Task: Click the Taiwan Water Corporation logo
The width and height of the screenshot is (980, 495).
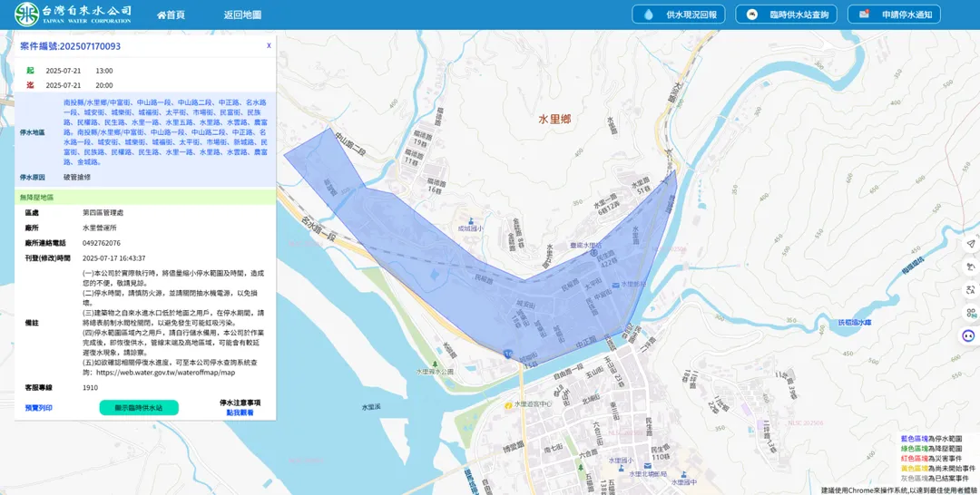Action: (73, 14)
